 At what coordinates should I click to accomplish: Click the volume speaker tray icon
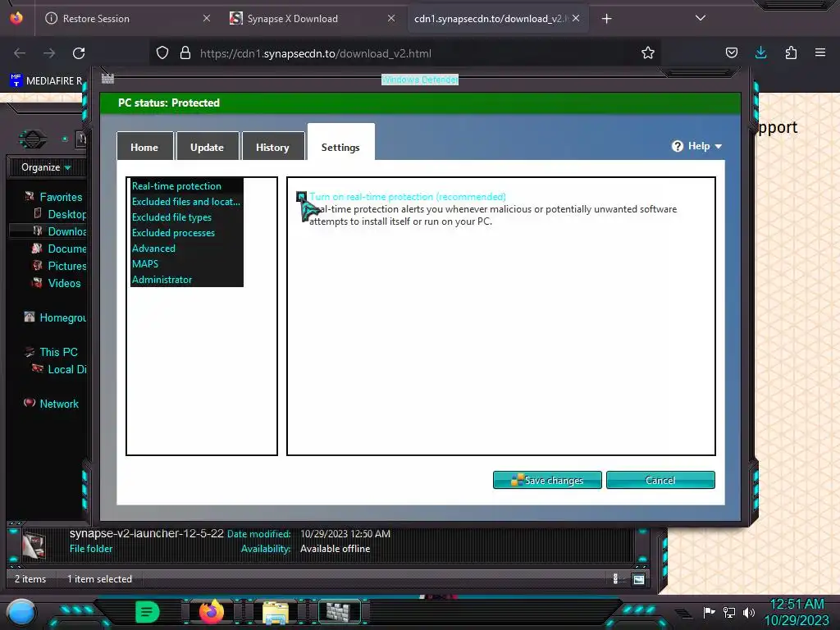click(748, 612)
